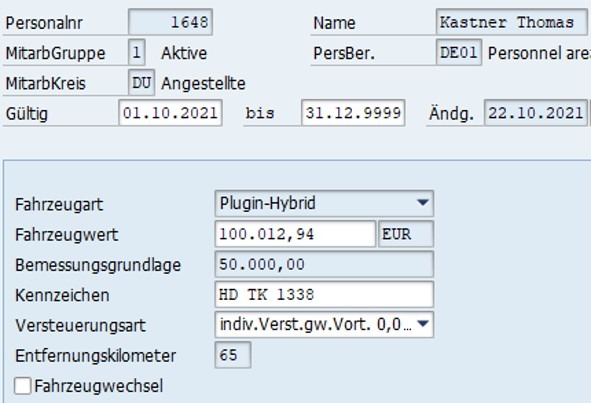Click the Aktive text

(x=184, y=53)
